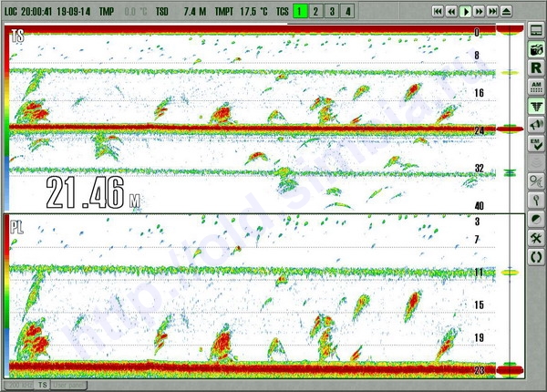Click the R record icon
The width and height of the screenshot is (547, 392).
tap(536, 68)
